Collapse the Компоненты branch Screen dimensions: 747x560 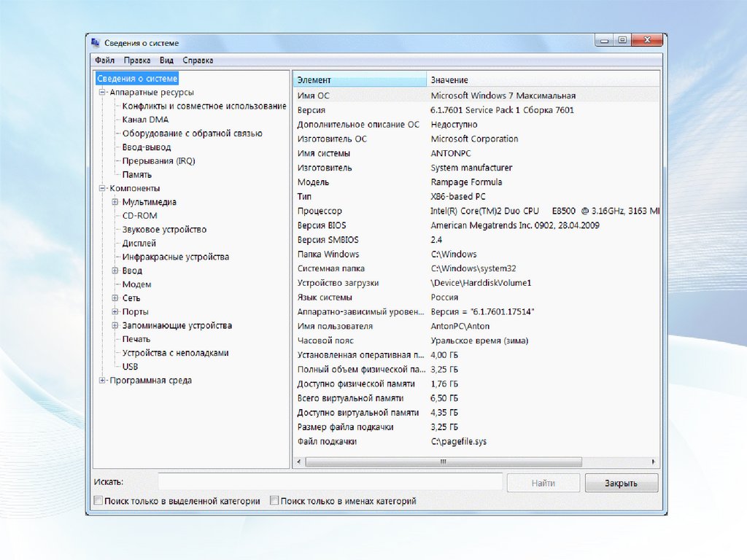point(102,188)
